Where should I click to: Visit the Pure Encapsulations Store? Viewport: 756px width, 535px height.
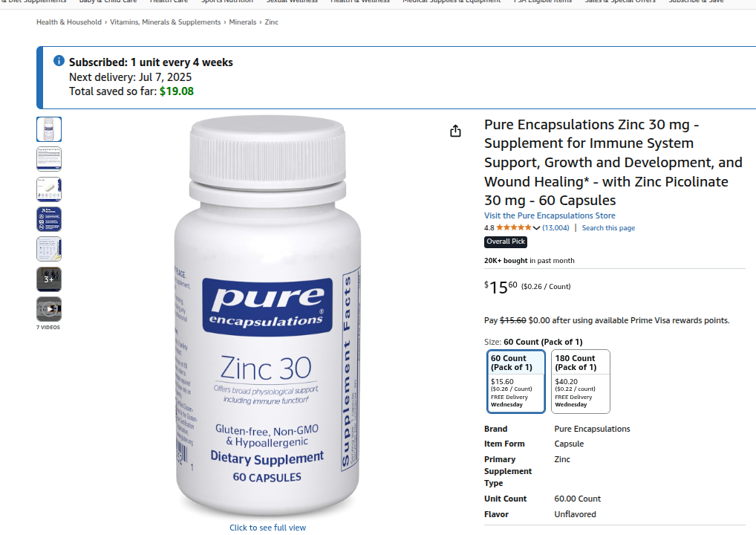click(550, 215)
